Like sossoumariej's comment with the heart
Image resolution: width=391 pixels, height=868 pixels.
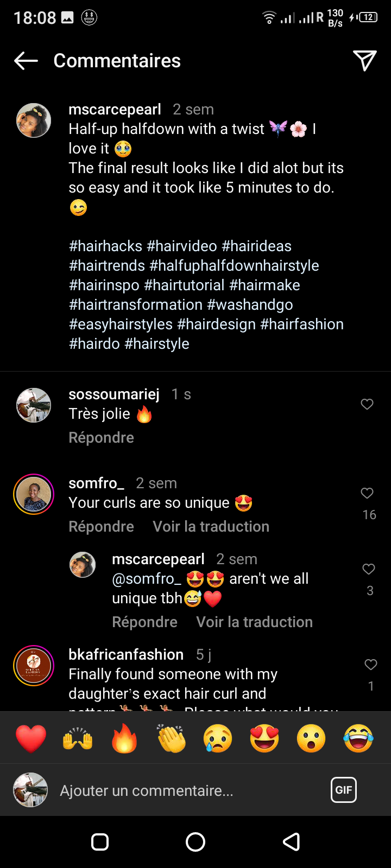coord(367,404)
